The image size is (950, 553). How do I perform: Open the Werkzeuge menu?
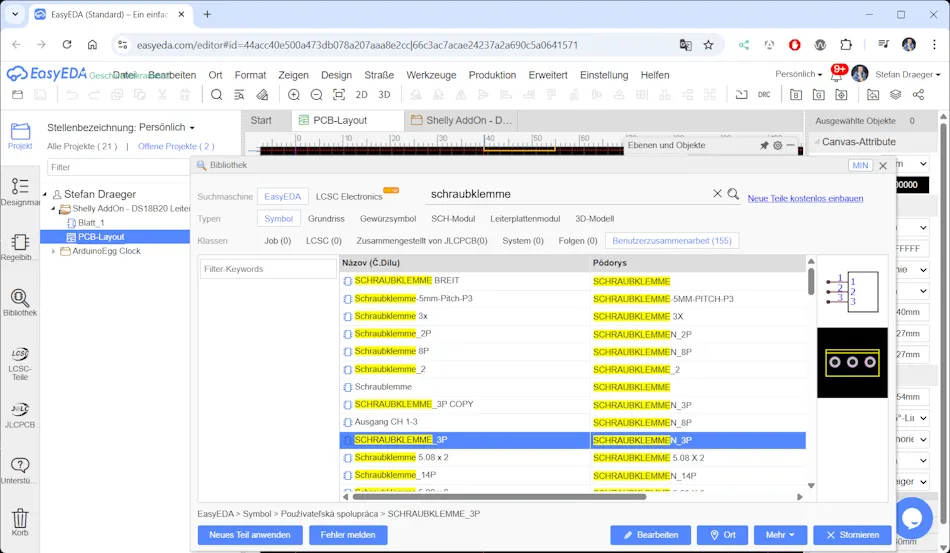[431, 75]
